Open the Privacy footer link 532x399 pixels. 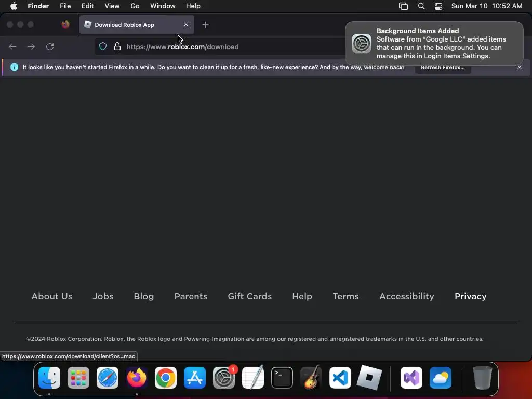471,296
